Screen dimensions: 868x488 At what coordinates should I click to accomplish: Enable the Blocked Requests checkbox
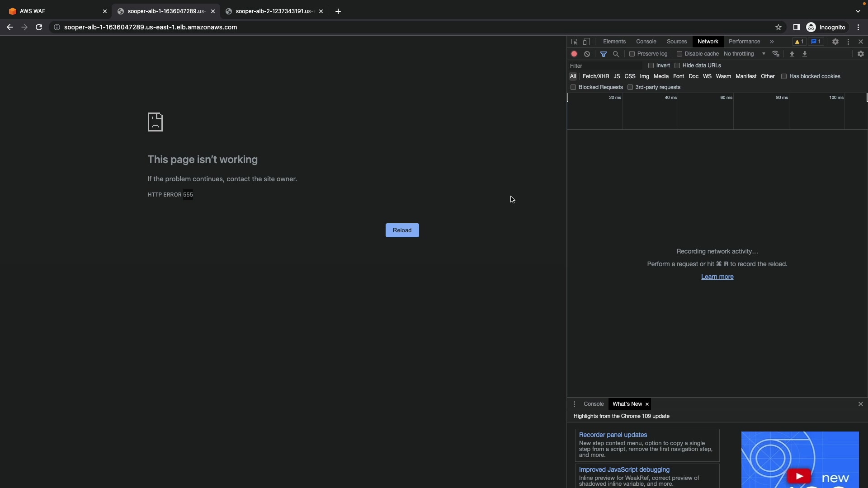(x=573, y=87)
